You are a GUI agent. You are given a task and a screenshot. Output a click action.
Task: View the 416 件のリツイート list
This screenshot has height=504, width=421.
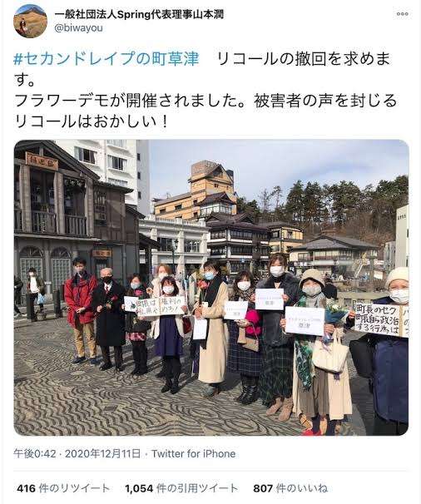click(x=63, y=488)
